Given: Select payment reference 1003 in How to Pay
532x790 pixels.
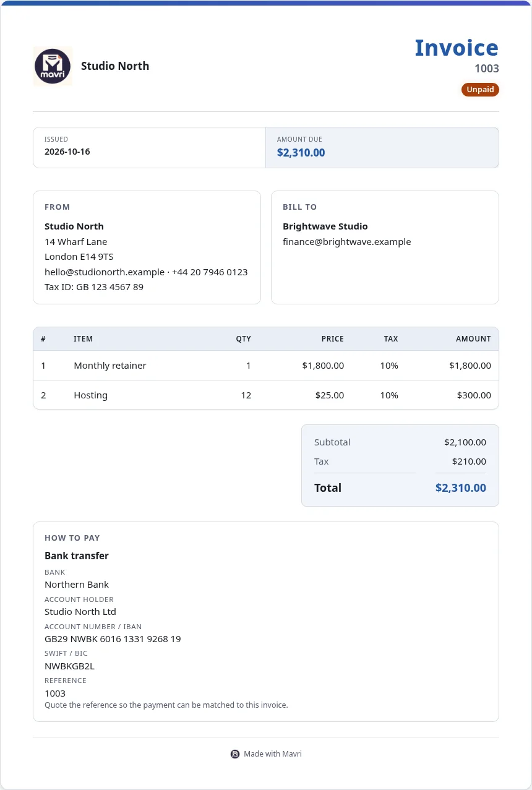Looking at the screenshot, I should [55, 693].
